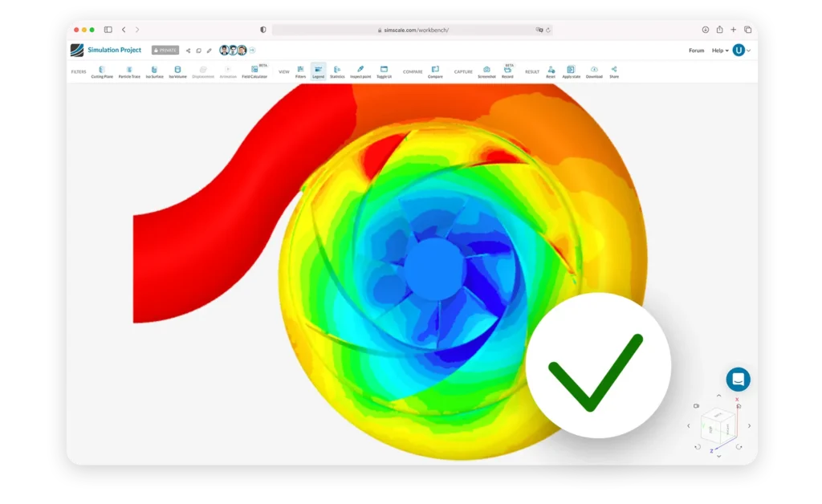Click the Iso Volume filter icon
This screenshot has height=504, width=822.
(x=177, y=71)
